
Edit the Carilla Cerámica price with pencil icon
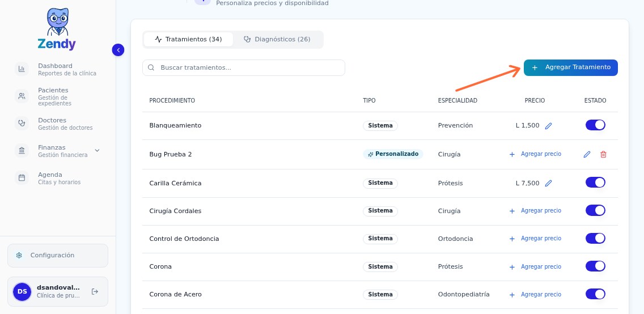pos(548,183)
